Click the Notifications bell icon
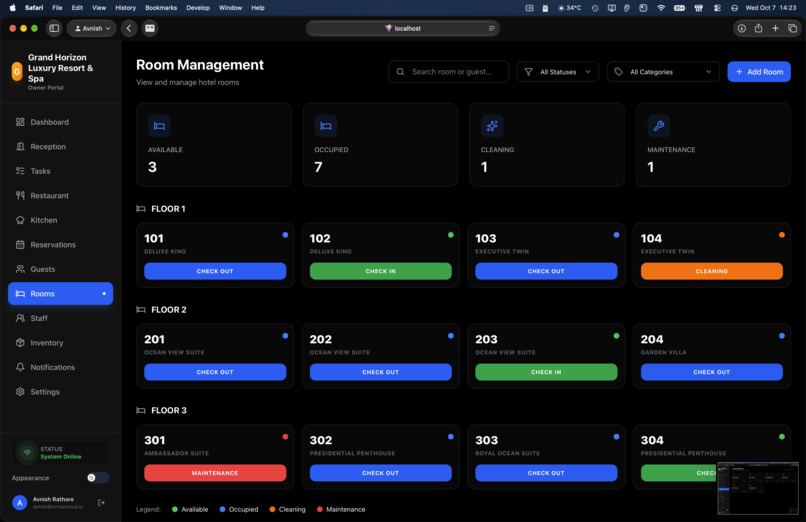 click(x=20, y=367)
